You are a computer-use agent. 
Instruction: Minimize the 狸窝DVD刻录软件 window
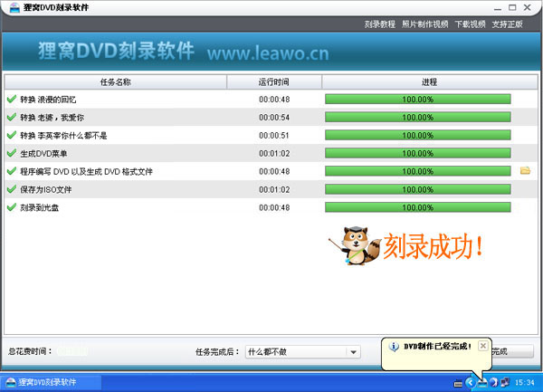tap(498, 7)
